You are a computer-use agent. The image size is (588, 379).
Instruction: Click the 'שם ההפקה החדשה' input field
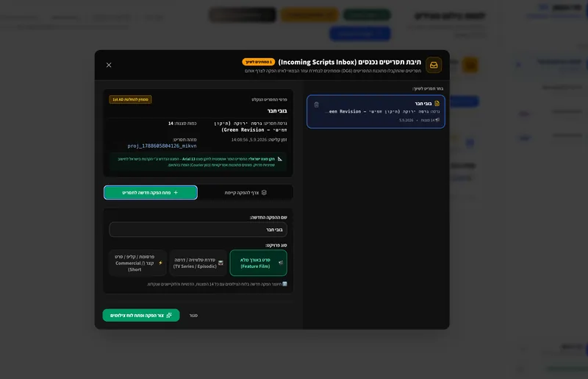click(198, 230)
